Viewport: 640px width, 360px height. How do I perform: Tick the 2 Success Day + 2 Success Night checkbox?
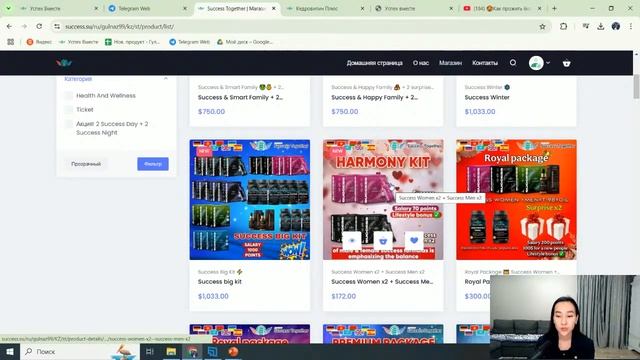[x=69, y=124]
